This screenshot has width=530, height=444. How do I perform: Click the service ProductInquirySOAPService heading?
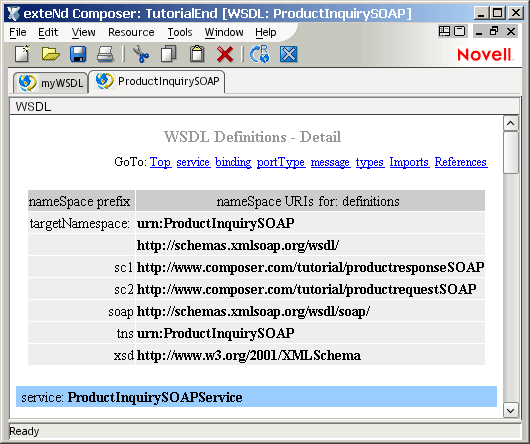257,397
